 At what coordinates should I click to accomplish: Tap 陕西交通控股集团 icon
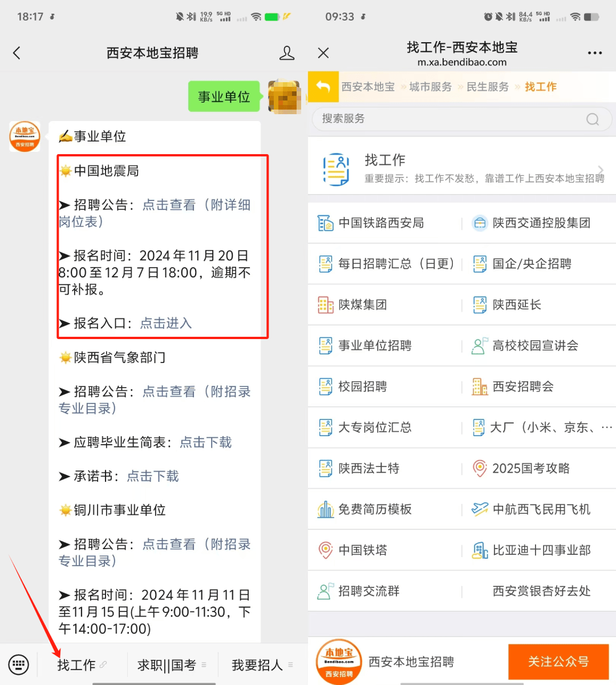click(480, 223)
